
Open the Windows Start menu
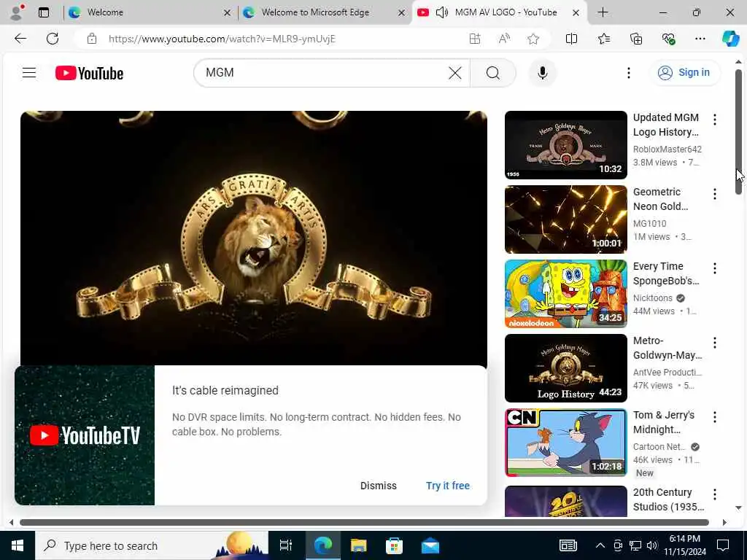(x=18, y=545)
